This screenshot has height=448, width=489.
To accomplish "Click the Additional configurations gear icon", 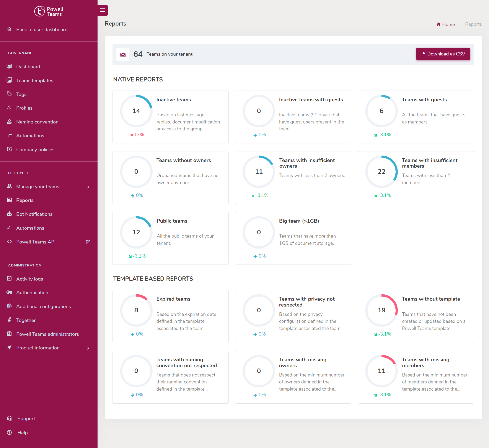I will pyautogui.click(x=9, y=306).
